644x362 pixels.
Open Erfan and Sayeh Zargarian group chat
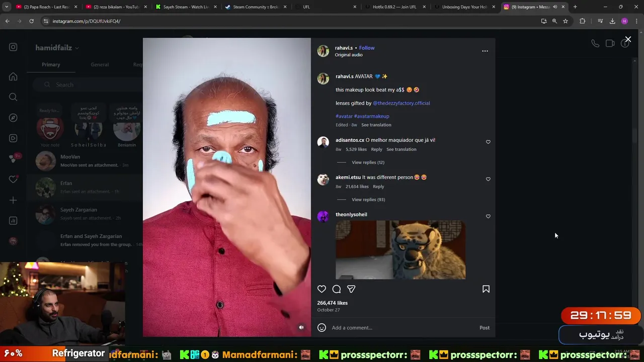85,240
